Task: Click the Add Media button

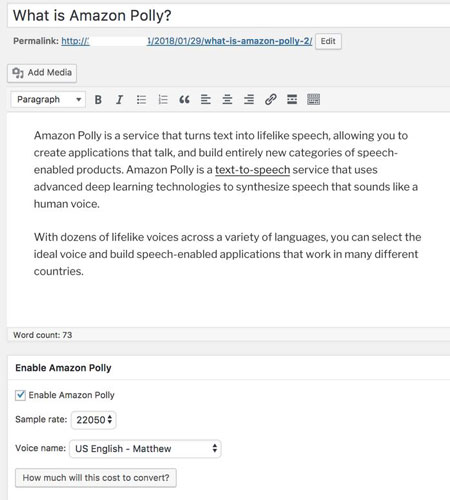Action: click(42, 73)
